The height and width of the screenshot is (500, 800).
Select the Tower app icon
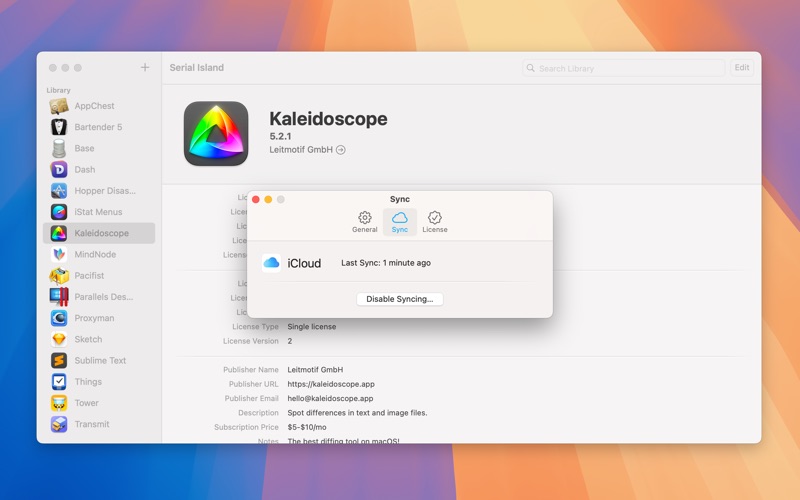(x=59, y=403)
